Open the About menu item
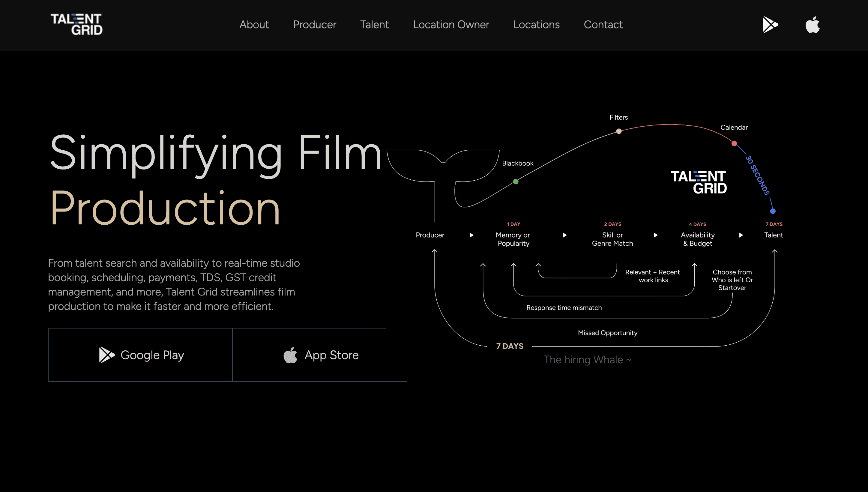The image size is (868, 492). coord(254,25)
